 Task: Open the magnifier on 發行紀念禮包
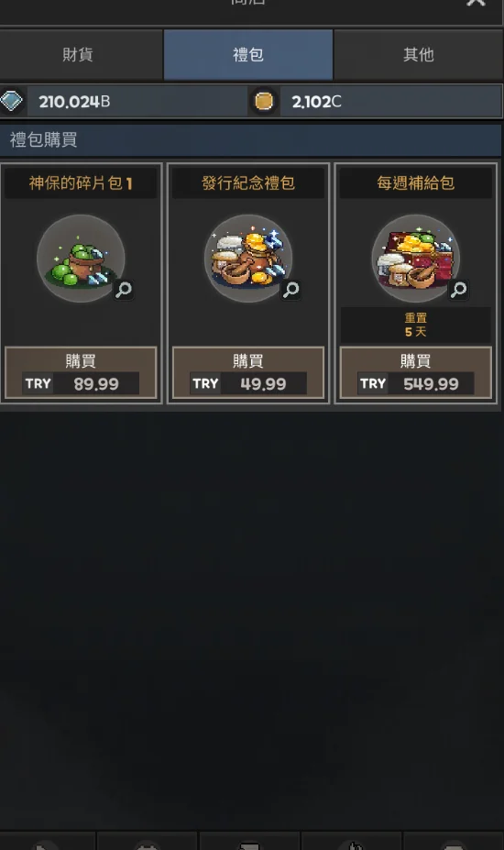coord(291,290)
